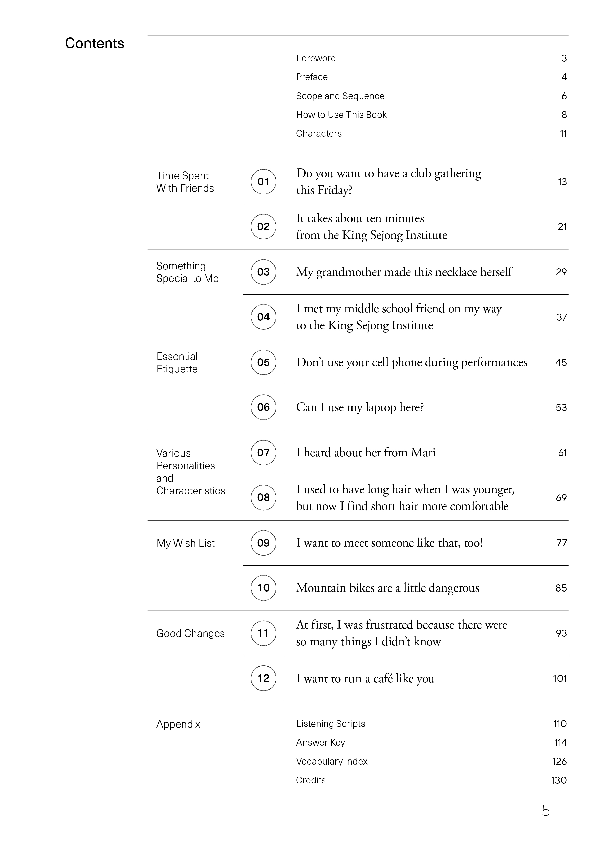Screen dimensions: 616x844
Task: Jump to the Answer Key
Action: pos(320,742)
